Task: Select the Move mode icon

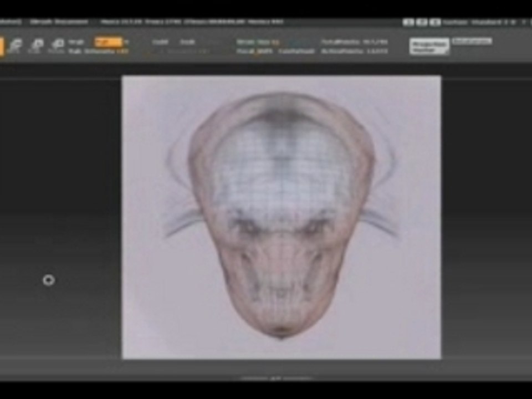Action: 15,46
